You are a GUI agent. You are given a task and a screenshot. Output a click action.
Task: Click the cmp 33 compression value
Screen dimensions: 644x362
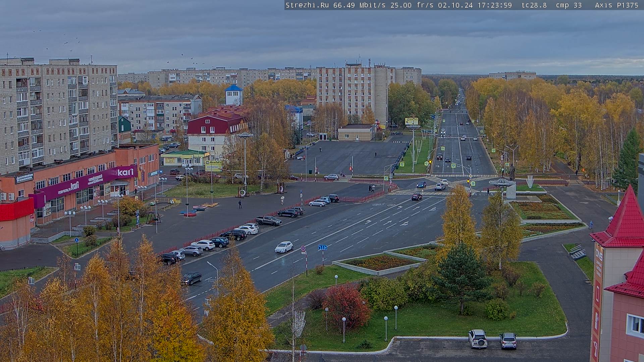pos(569,5)
